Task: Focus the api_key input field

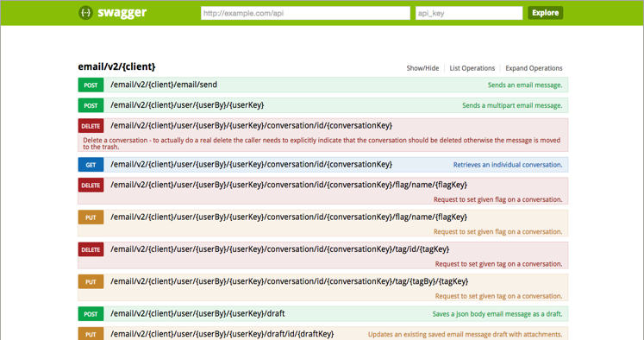Action: (x=469, y=13)
